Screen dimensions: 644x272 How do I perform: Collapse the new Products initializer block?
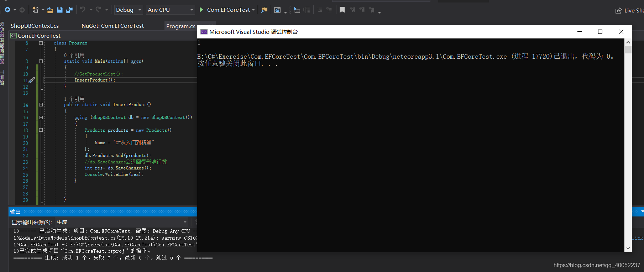pos(41,130)
